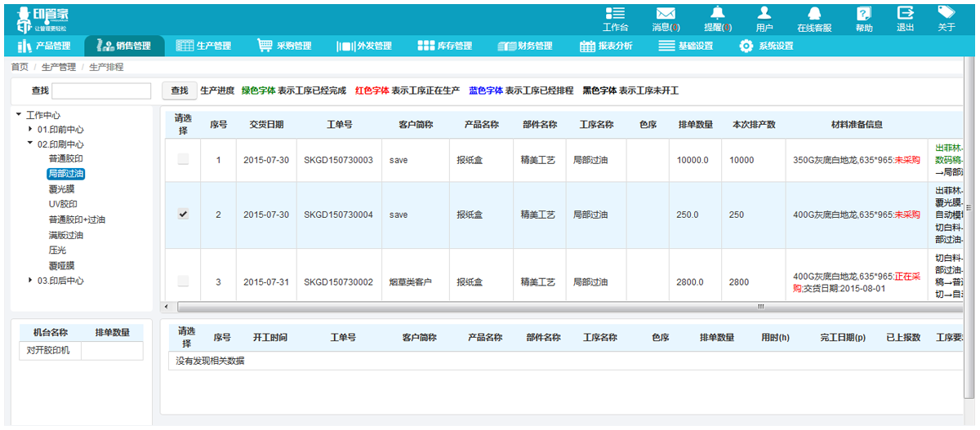This screenshot has width=980, height=430.
Task: Select the 对开胶印机 machine row
Action: click(x=81, y=351)
